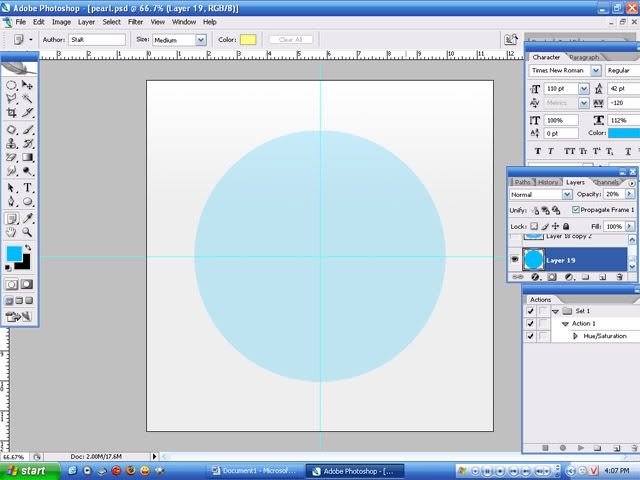640x480 pixels.
Task: Toggle Propagate Frame 1 checkbox
Action: 576,210
